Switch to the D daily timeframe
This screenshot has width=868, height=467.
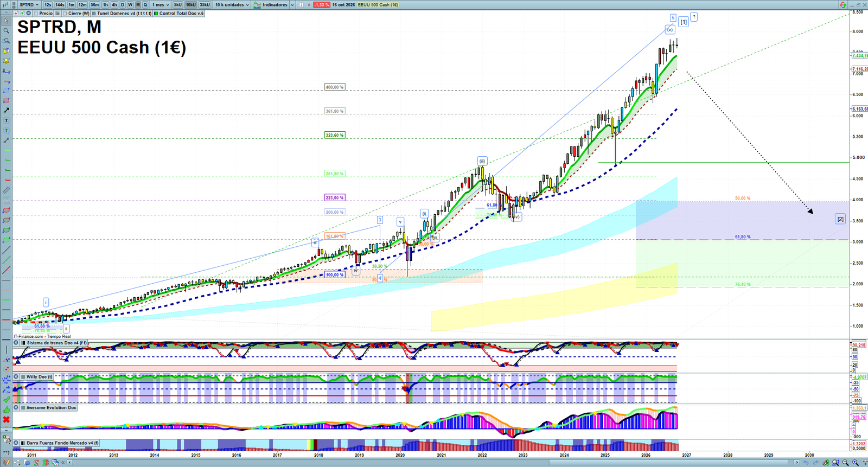(x=123, y=5)
